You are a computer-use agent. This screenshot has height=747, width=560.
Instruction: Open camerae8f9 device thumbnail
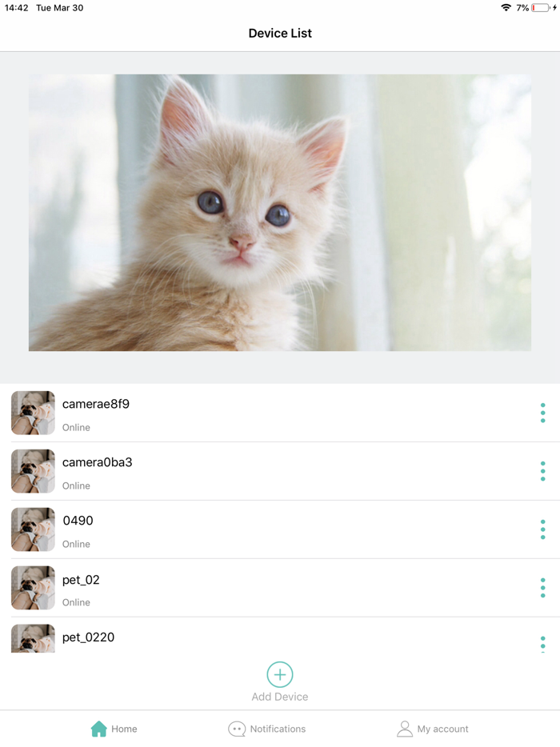33,413
